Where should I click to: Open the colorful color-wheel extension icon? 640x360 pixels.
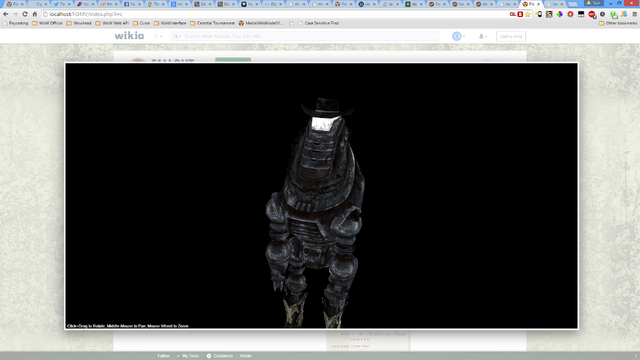560,14
